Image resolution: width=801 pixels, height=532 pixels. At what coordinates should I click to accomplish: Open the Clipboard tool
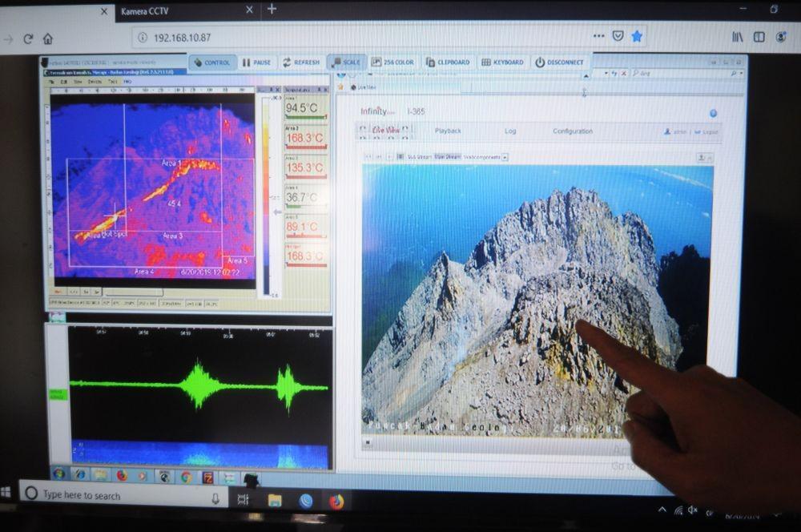point(448,62)
